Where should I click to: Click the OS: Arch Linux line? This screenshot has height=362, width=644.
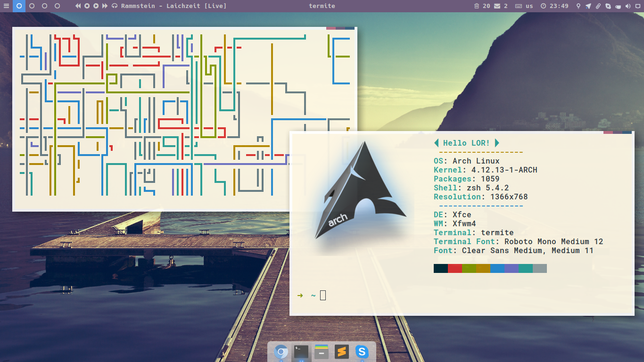tap(466, 161)
